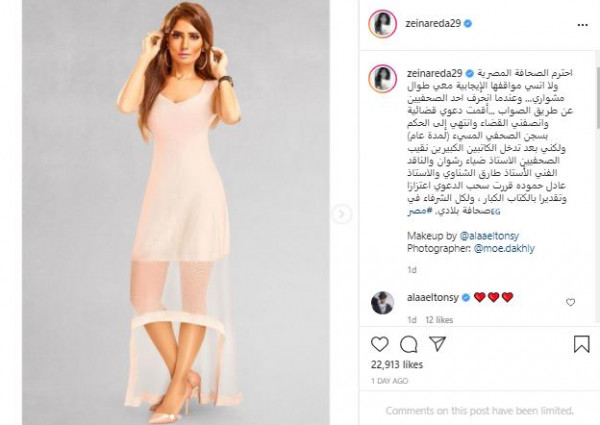Open the caption author's avatar
Screen dimensions: 600x425
coord(382,79)
